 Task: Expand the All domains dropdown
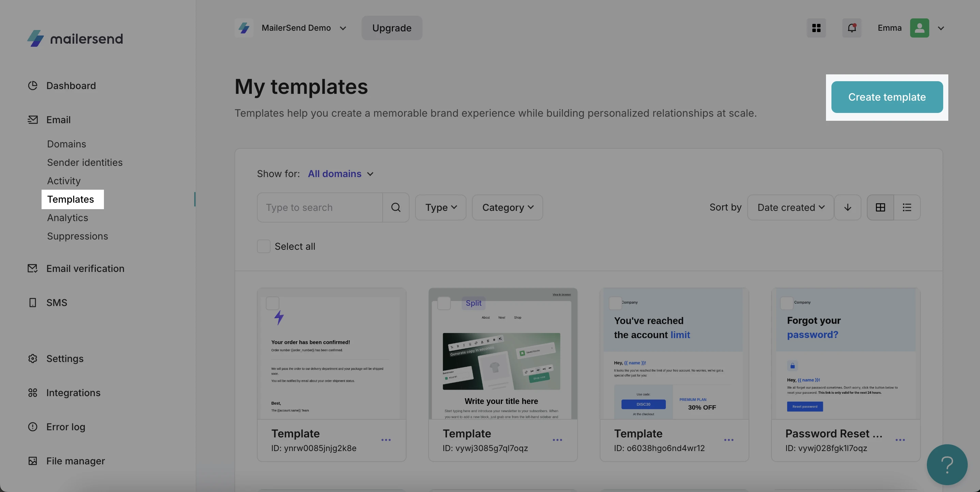pos(340,174)
